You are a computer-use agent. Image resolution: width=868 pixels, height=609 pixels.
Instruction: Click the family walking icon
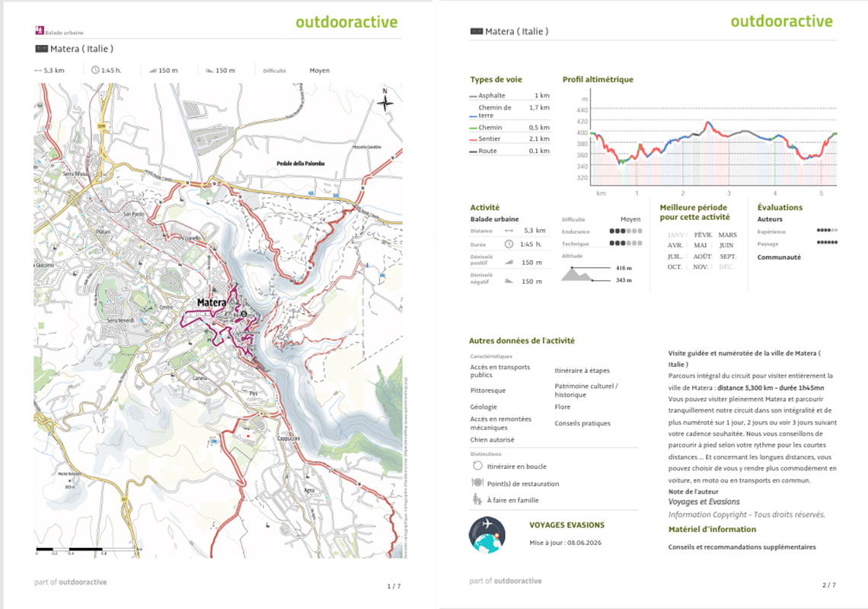(x=477, y=499)
